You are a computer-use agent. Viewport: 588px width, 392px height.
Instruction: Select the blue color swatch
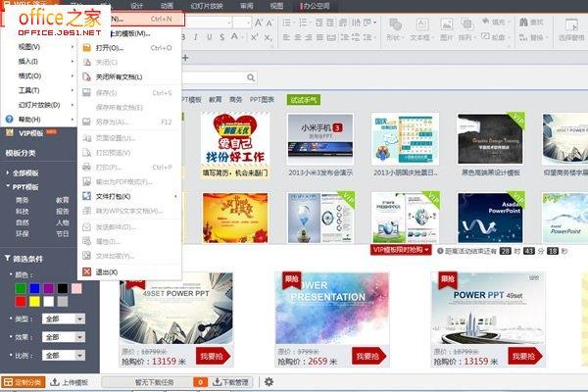click(x=34, y=288)
